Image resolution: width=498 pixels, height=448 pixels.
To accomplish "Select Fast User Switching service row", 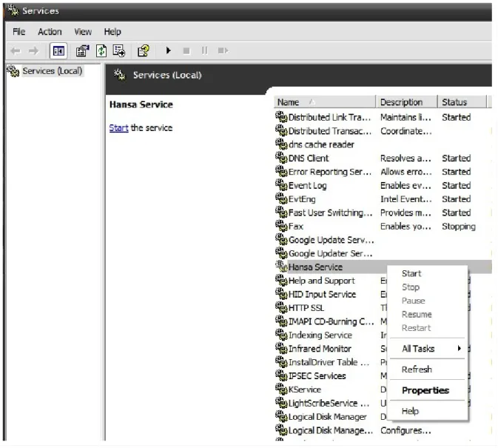I will pyautogui.click(x=383, y=213).
